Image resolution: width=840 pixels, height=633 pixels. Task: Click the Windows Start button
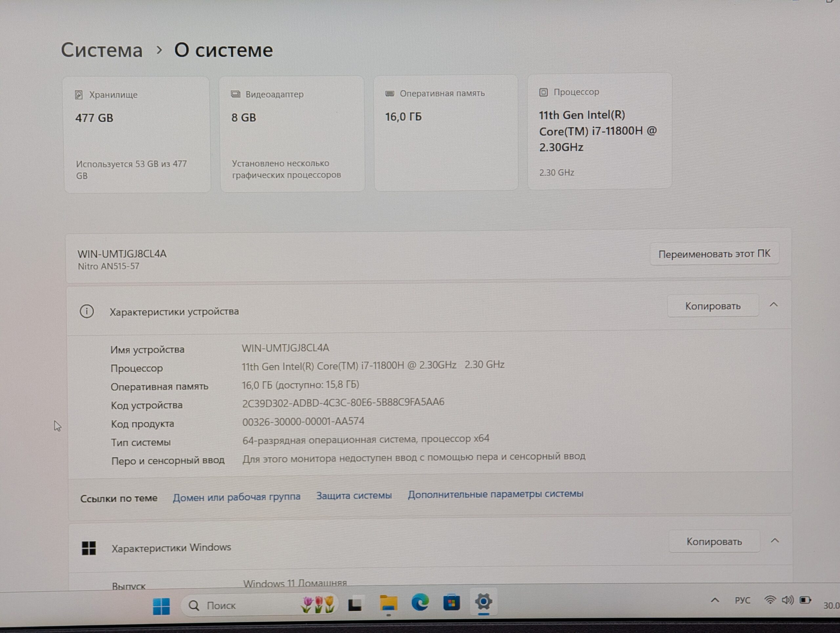coord(161,606)
